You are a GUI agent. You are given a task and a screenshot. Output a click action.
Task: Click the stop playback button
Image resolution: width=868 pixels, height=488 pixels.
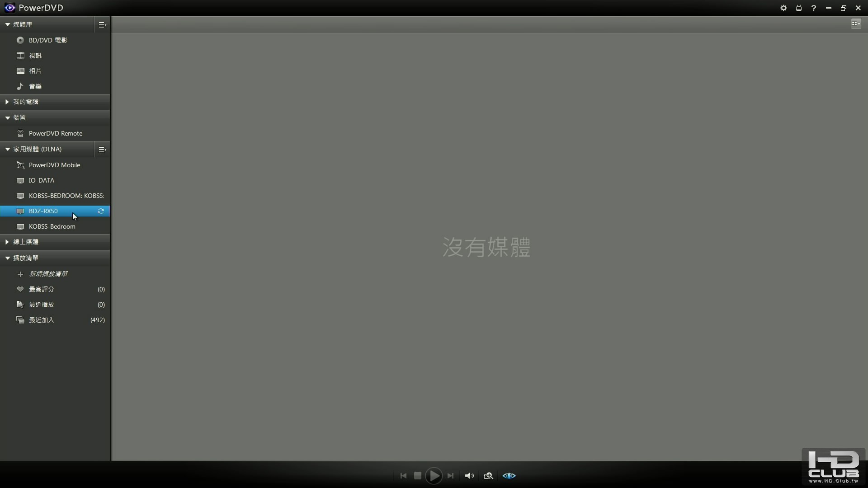coord(418,476)
